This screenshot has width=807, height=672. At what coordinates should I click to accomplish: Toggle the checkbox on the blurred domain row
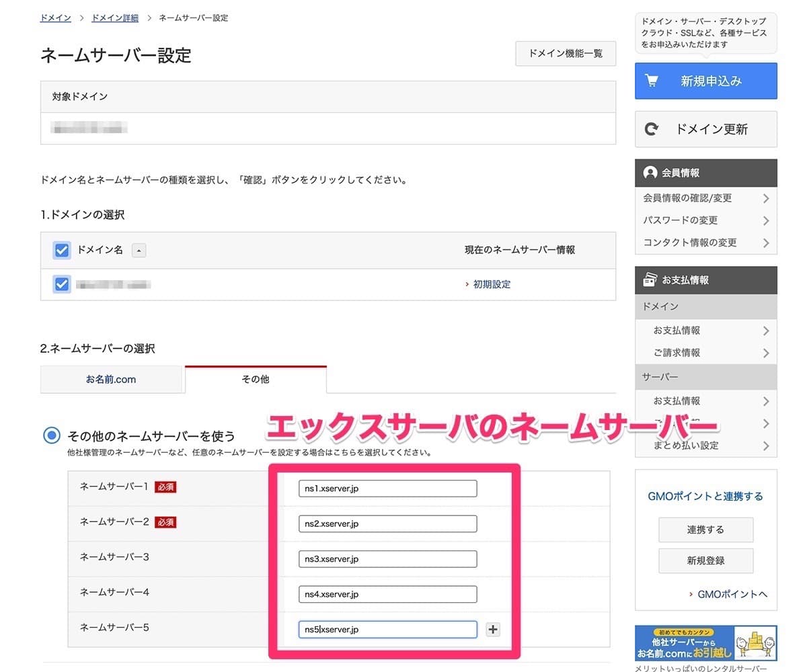tap(61, 284)
